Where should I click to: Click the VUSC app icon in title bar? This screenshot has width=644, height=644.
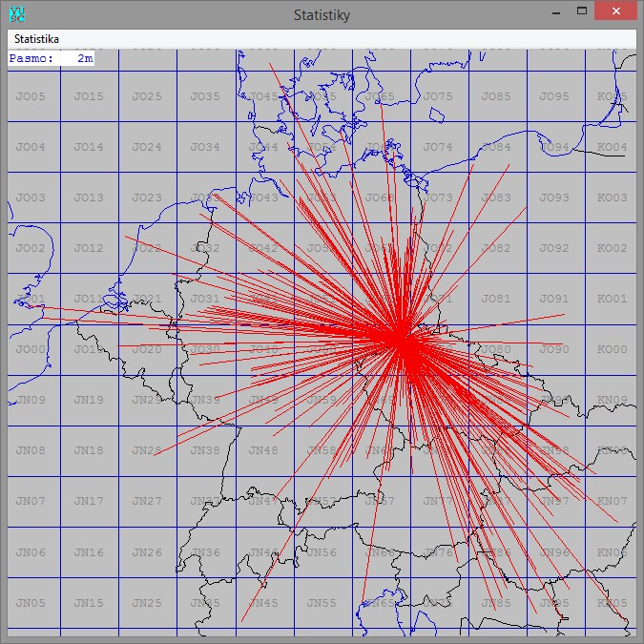click(17, 14)
